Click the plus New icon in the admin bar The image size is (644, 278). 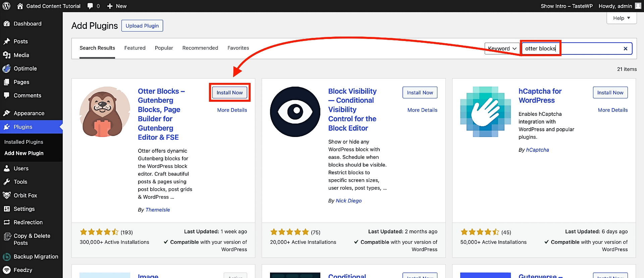(110, 6)
